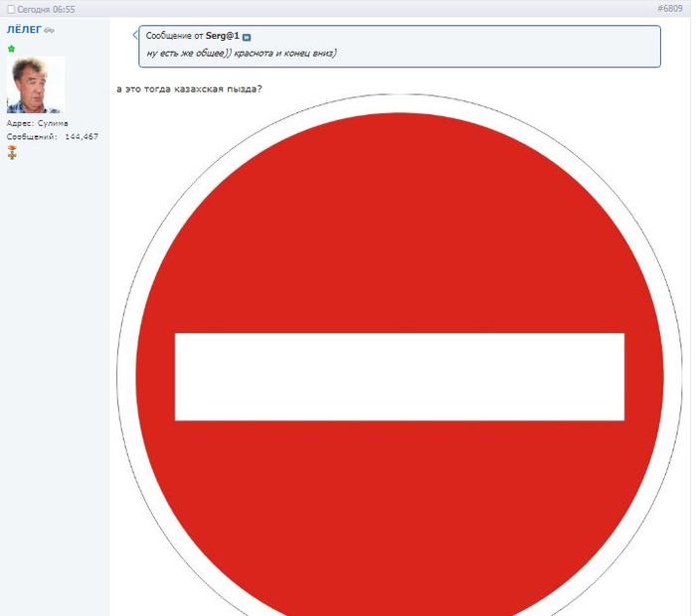Click the italic quoted text in the quote box

[x=241, y=53]
